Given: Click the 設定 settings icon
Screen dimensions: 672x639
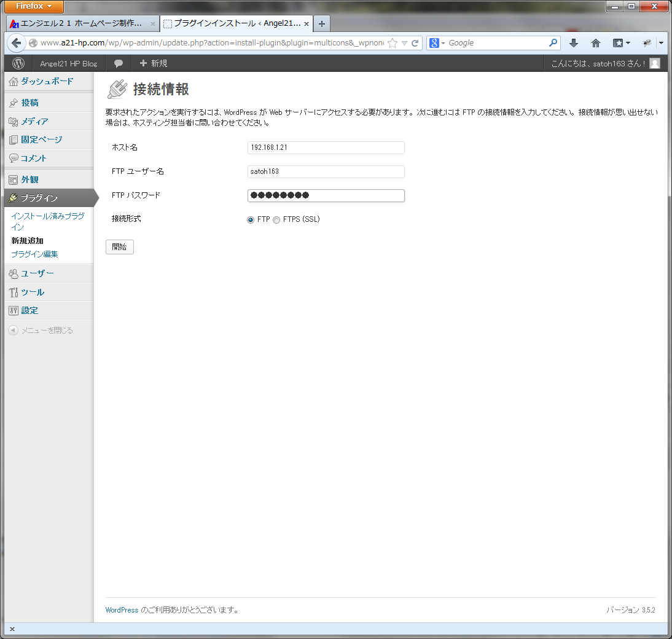Looking at the screenshot, I should (x=14, y=311).
